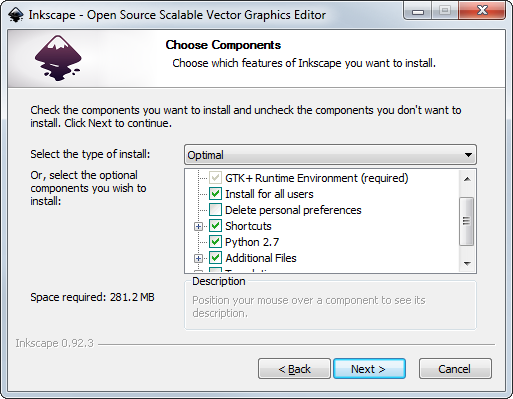The height and width of the screenshot is (399, 513).
Task: Select the Python 2.7 list entry label
Action: 252,242
